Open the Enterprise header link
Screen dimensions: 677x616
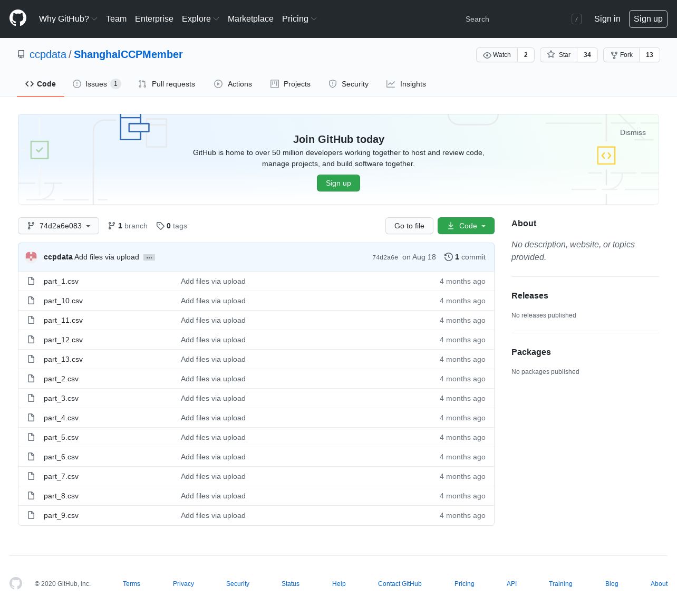pyautogui.click(x=154, y=19)
